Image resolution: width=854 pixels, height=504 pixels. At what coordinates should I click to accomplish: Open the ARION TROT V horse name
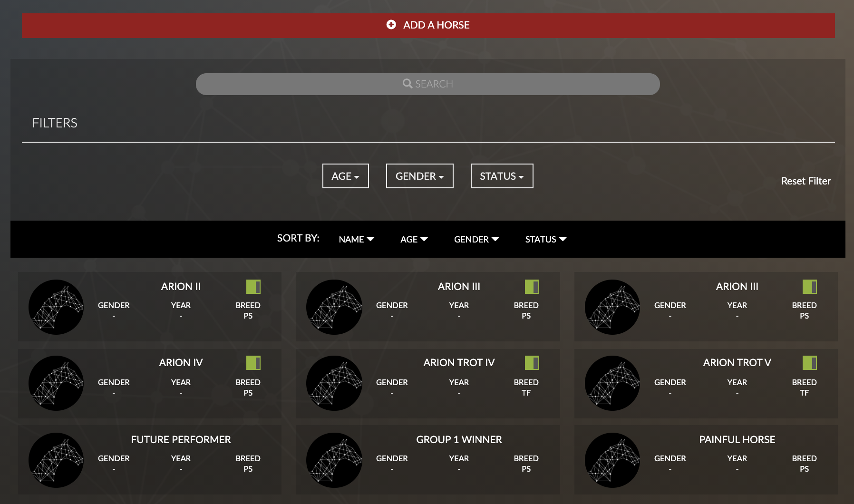tap(737, 362)
